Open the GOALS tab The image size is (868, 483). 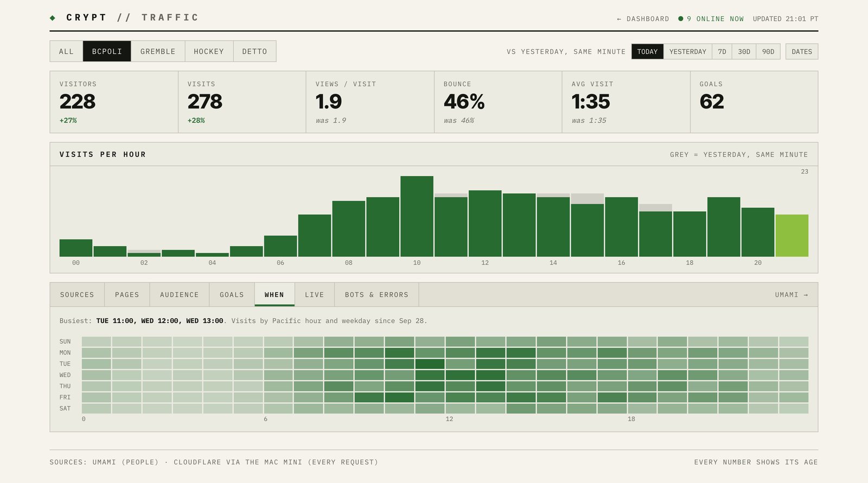pyautogui.click(x=232, y=295)
